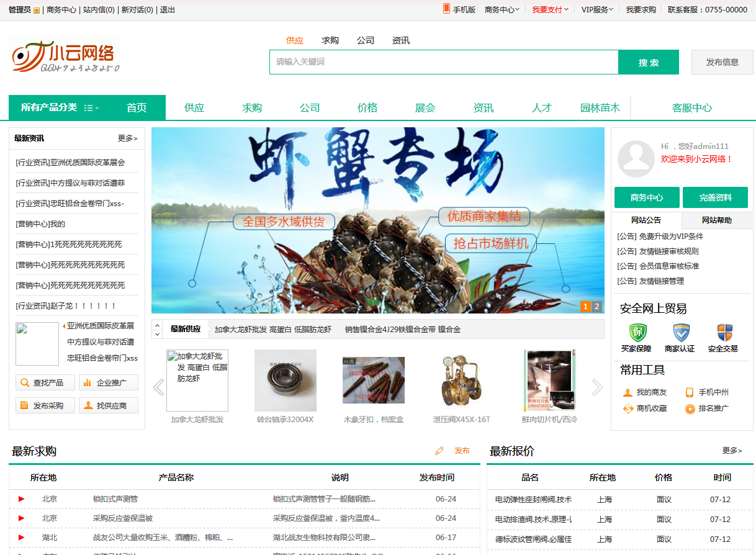This screenshot has width=756, height=555.
Task: Click the 商家认证 blue shield icon
Action: [x=681, y=332]
